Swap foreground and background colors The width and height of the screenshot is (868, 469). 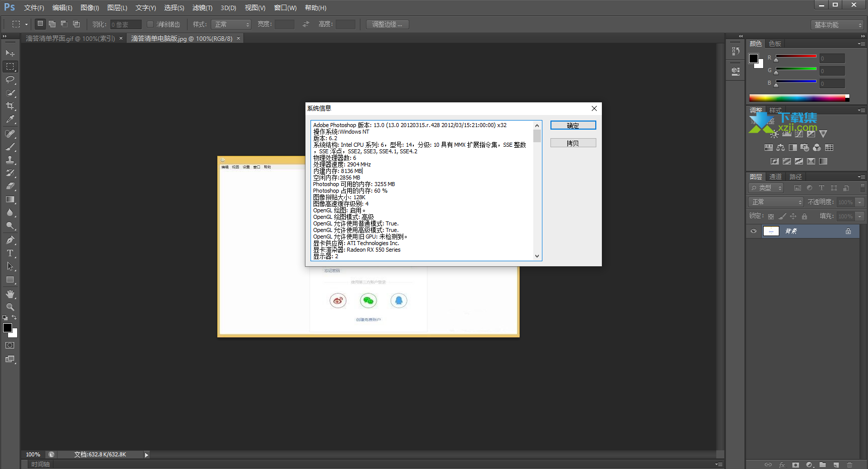pyautogui.click(x=14, y=317)
